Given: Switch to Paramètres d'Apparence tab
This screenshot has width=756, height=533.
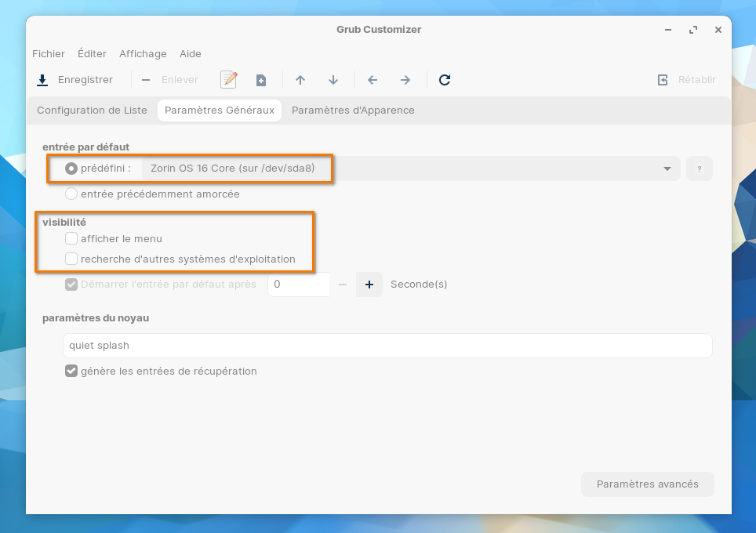Looking at the screenshot, I should (353, 111).
